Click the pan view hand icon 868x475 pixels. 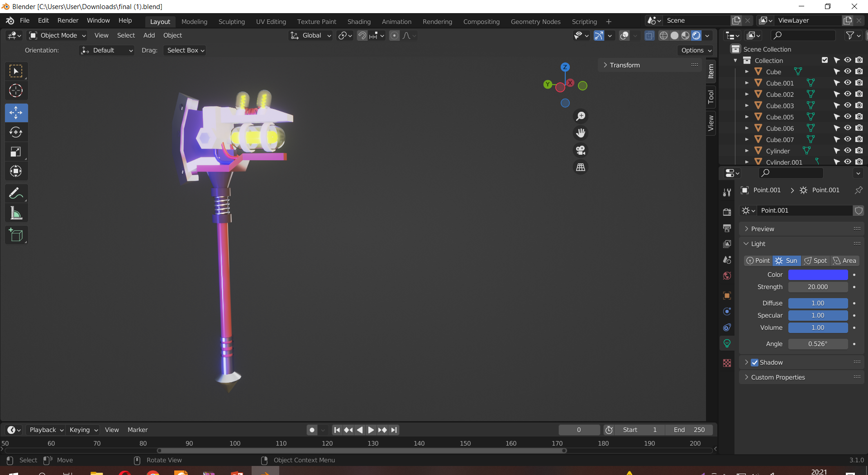click(x=581, y=133)
